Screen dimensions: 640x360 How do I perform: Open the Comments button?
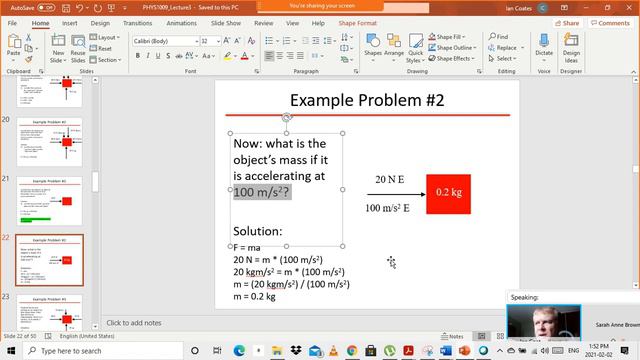pyautogui.click(x=610, y=23)
